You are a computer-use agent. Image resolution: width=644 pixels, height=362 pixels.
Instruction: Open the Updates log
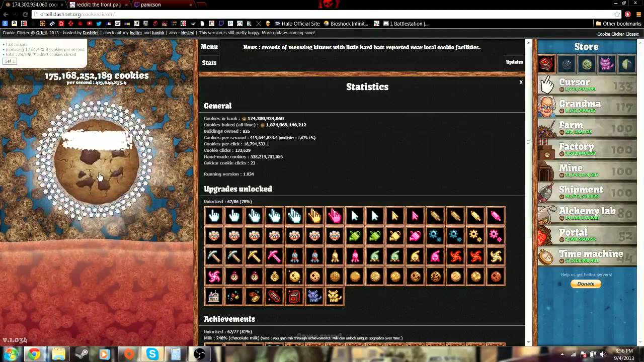point(514,62)
